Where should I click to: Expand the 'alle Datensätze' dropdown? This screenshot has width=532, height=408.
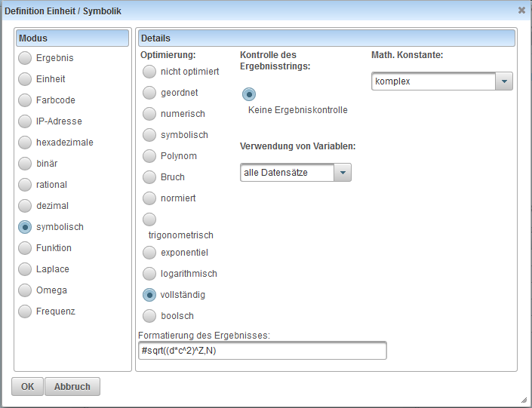click(343, 173)
